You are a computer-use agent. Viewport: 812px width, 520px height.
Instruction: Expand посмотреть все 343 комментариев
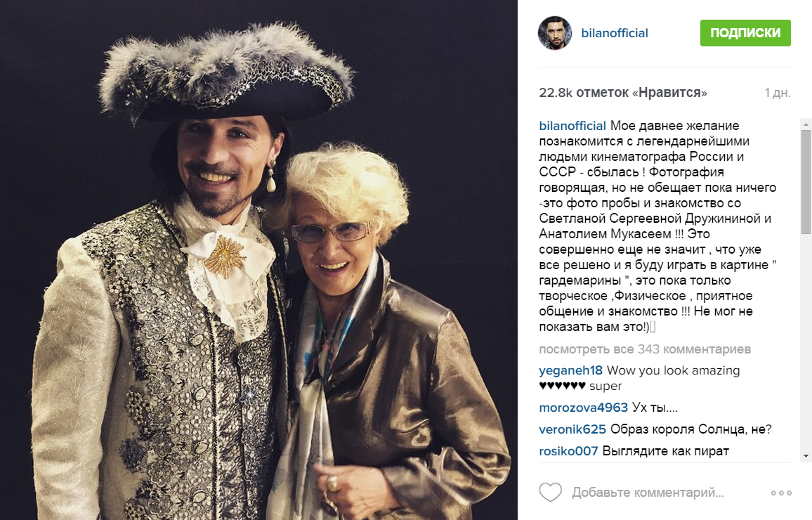pos(645,349)
